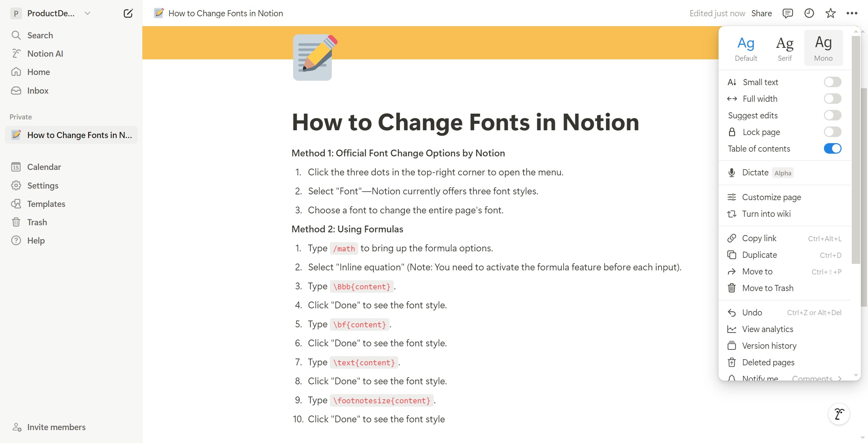The height and width of the screenshot is (443, 868).
Task: Open the Notify me Comments submenu
Action: [785, 378]
